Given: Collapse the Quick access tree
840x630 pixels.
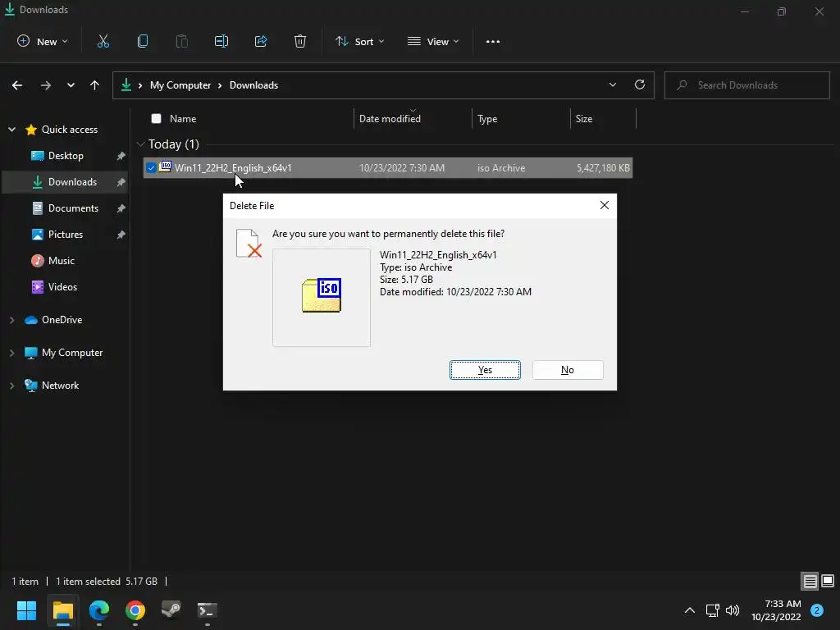Looking at the screenshot, I should point(11,130).
